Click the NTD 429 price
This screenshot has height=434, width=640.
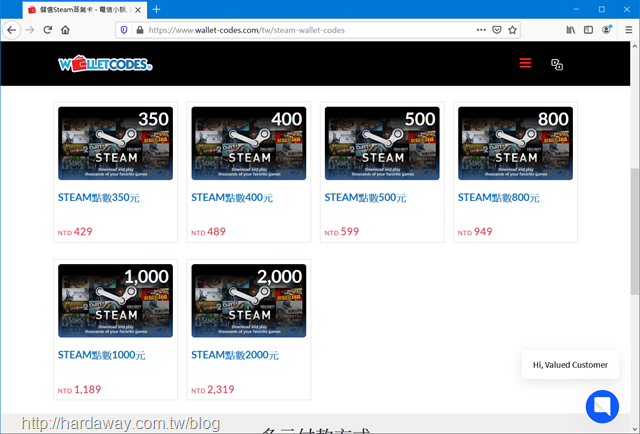[75, 232]
